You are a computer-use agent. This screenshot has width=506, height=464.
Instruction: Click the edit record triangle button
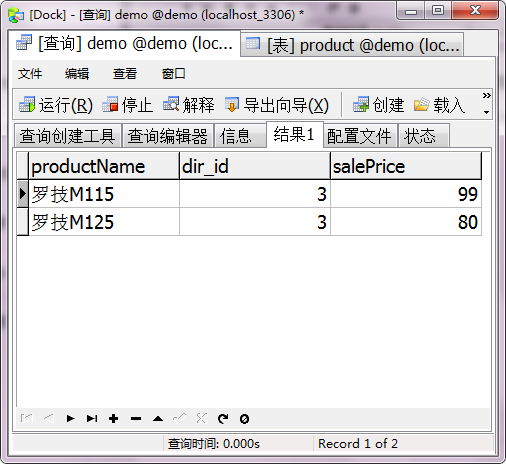pyautogui.click(x=158, y=418)
